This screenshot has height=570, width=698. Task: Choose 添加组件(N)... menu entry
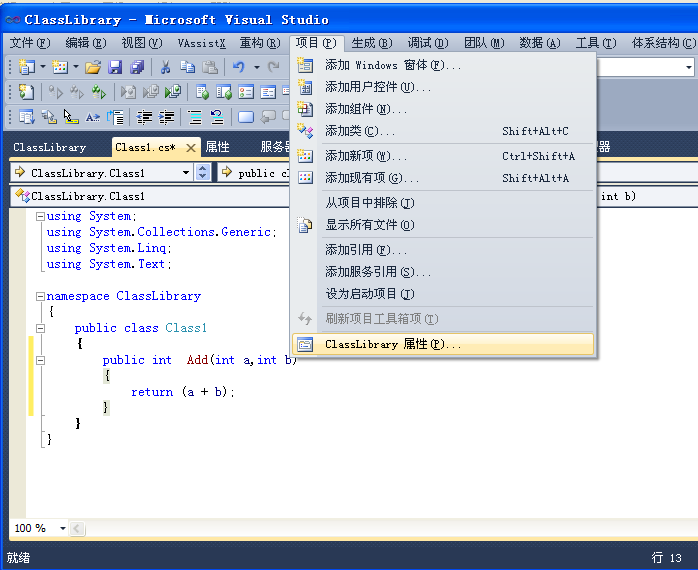pyautogui.click(x=443, y=109)
